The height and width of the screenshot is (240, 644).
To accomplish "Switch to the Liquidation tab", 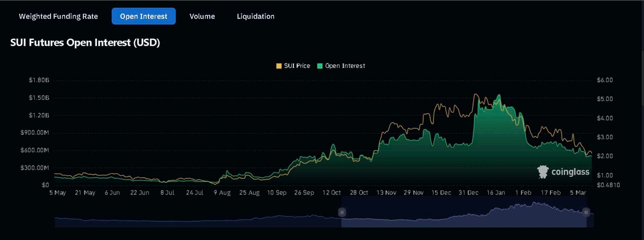I will point(256,17).
